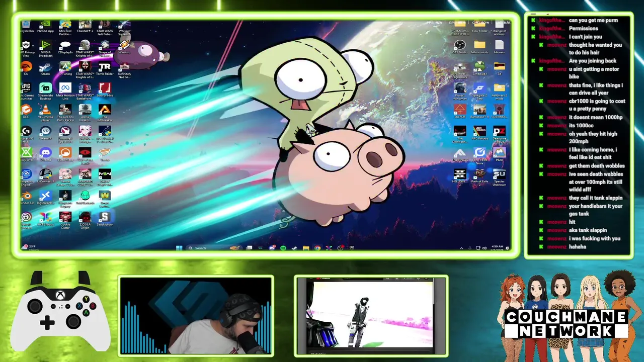
Task: Launch SteamVR from the desktop
Action: (45, 133)
